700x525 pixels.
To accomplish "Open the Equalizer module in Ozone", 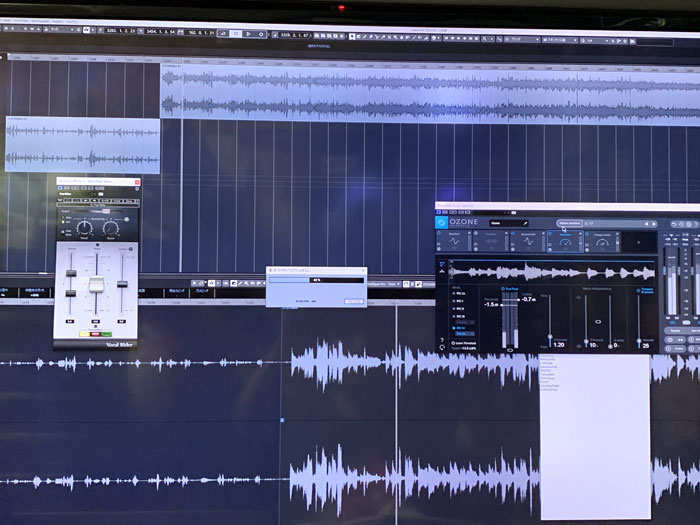I will (454, 241).
